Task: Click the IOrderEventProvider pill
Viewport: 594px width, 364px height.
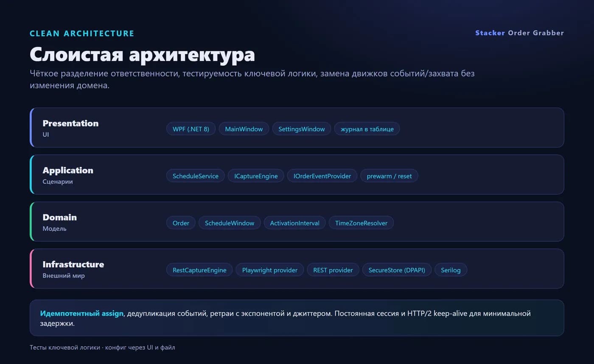Action: [x=322, y=176]
